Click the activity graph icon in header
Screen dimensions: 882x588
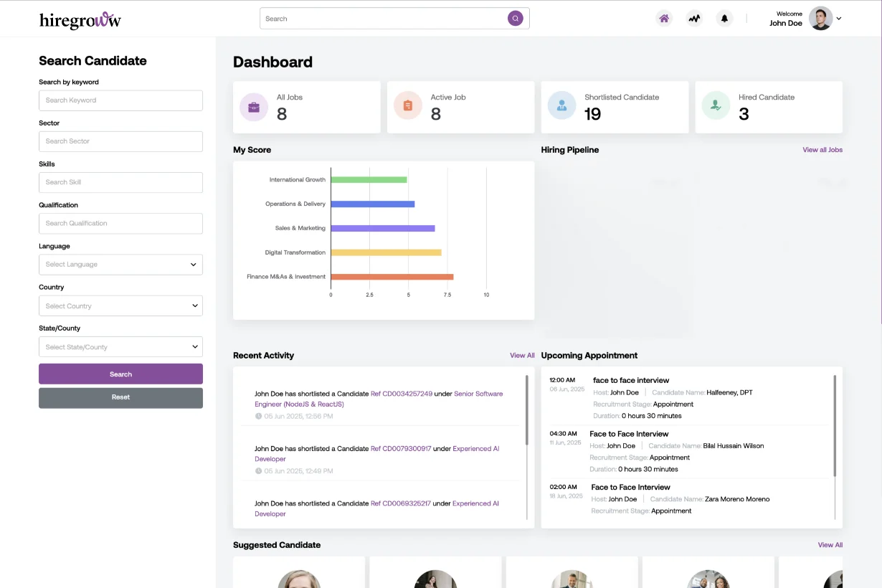694,19
